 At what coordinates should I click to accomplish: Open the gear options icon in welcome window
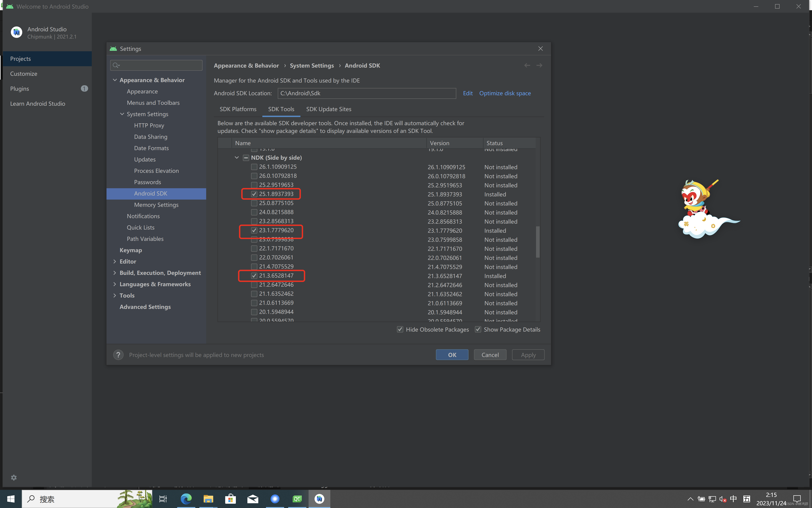click(14, 477)
